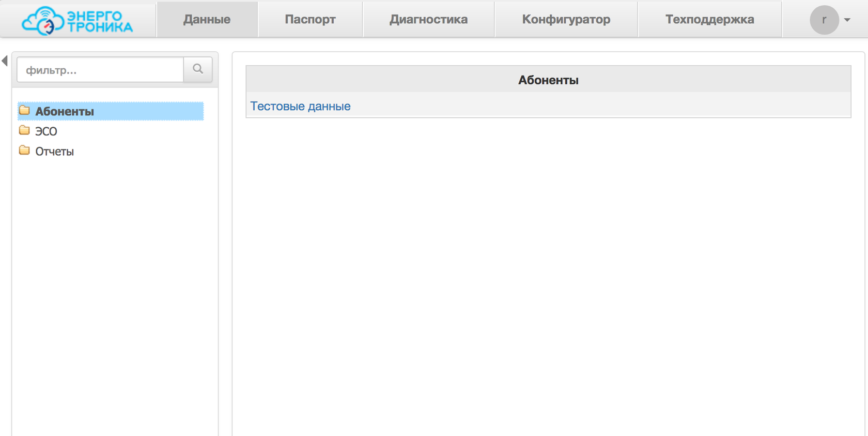Click the round user avatar "r"
The width and height of the screenshot is (868, 436).
coord(824,20)
